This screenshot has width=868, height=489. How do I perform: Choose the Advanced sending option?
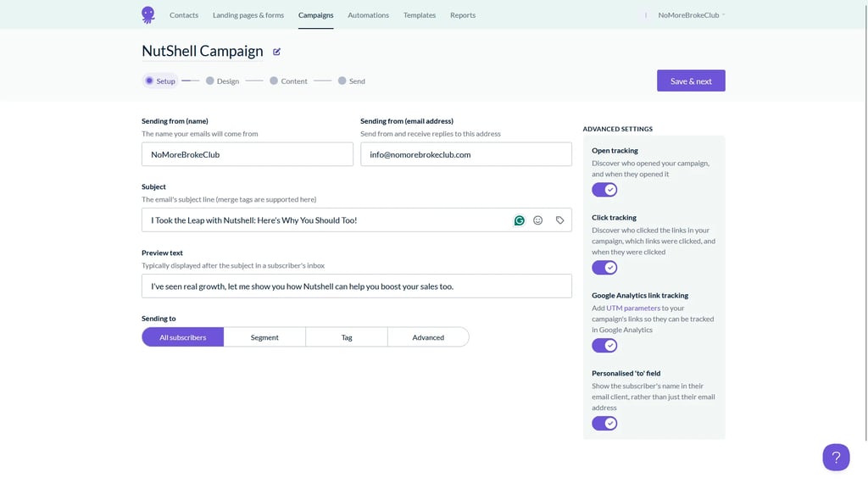428,337
